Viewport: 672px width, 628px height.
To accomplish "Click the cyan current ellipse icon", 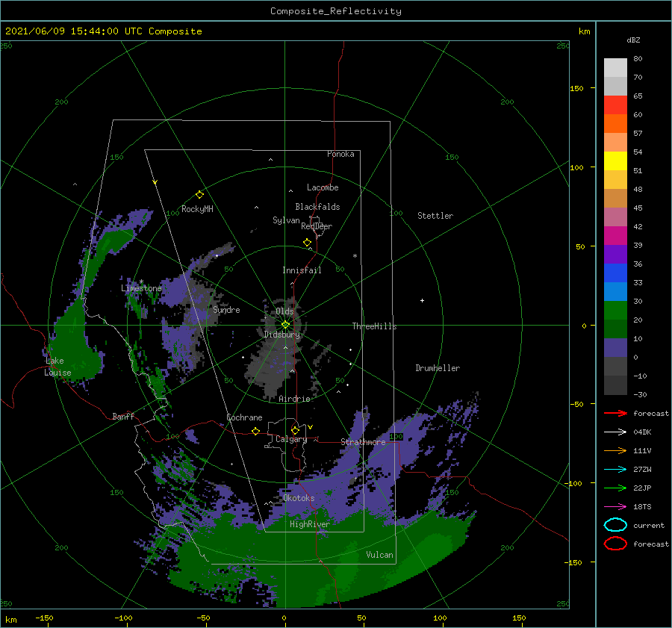I will 615,525.
